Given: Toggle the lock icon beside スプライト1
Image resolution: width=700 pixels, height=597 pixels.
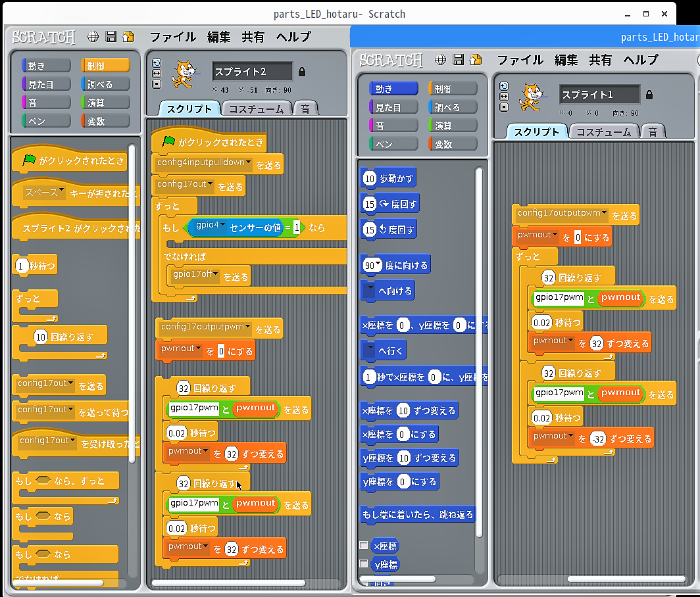Looking at the screenshot, I should (x=649, y=95).
